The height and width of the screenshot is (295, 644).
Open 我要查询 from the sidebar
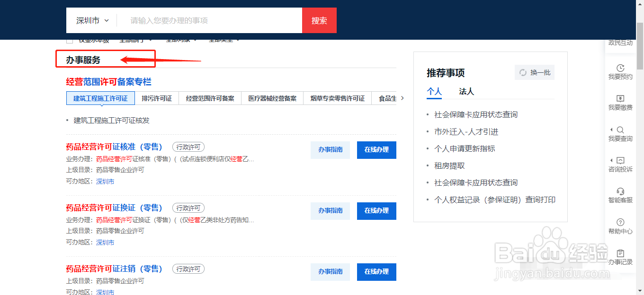(620, 133)
